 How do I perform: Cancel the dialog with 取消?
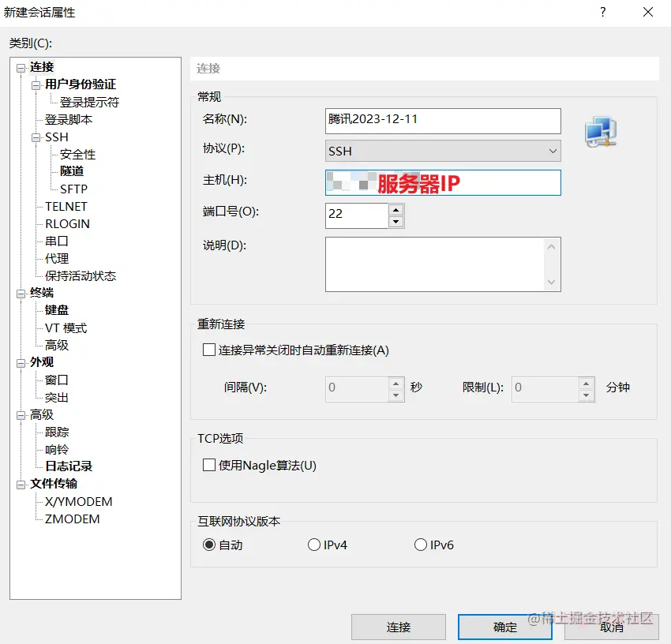click(x=610, y=627)
